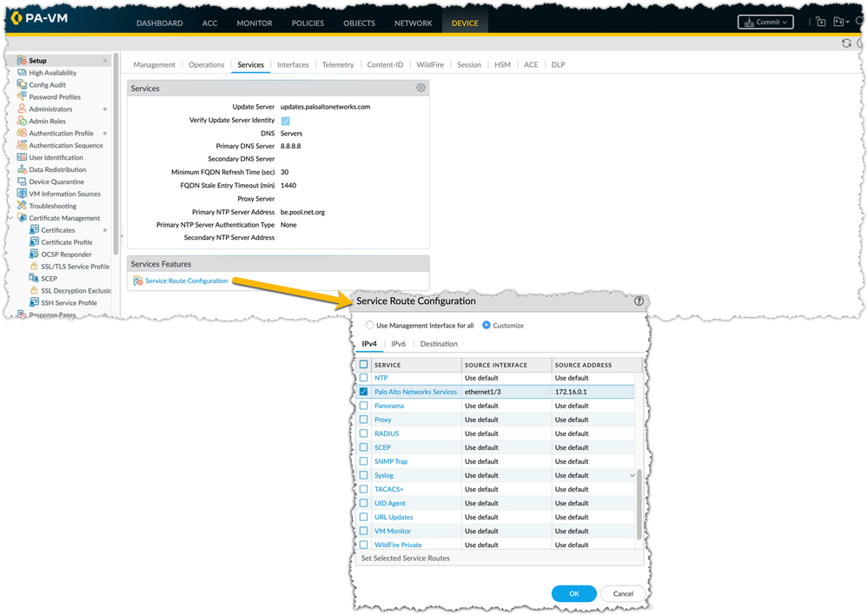Click the Administrators person icon

22,109
